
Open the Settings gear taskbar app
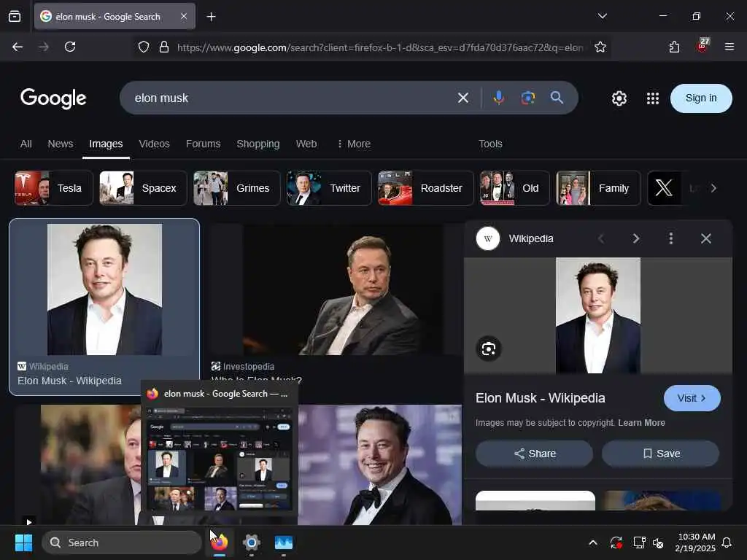252,542
